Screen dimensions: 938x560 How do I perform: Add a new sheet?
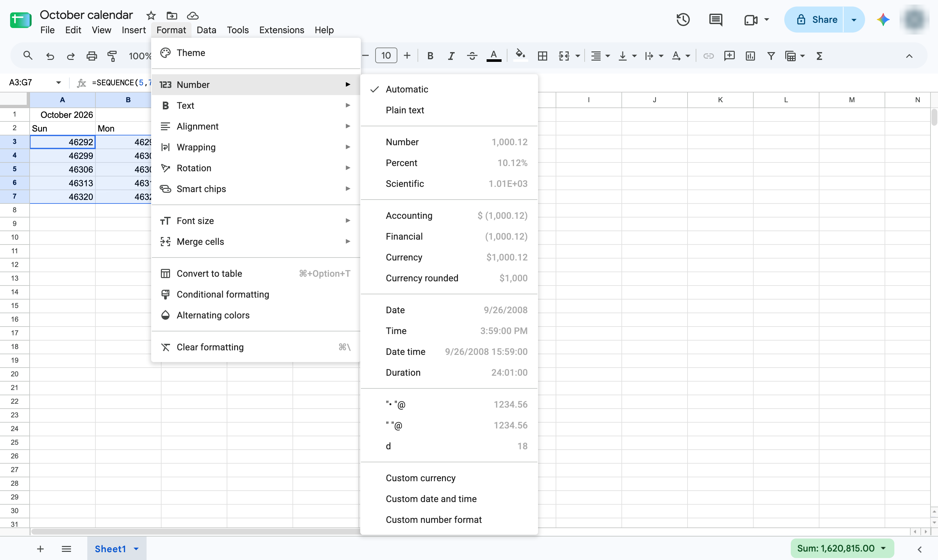(40, 549)
